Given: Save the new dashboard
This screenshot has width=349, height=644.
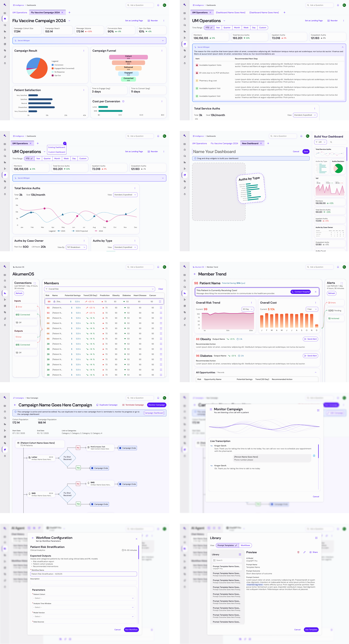Looking at the screenshot, I should (x=306, y=151).
